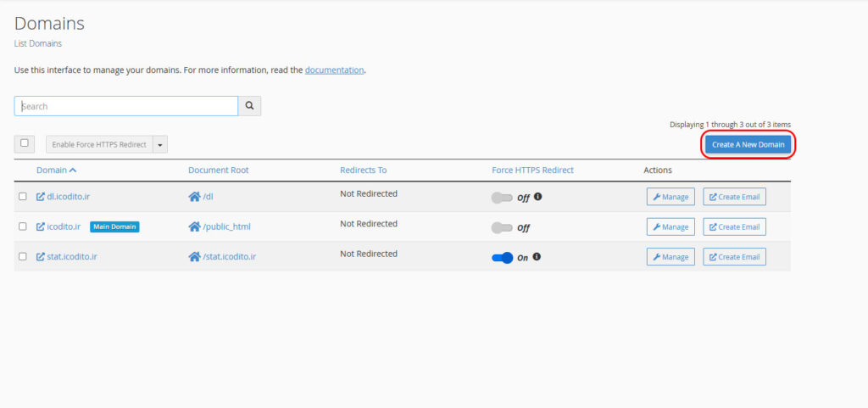Click the search magnifier button
The image size is (868, 408).
[x=249, y=106]
